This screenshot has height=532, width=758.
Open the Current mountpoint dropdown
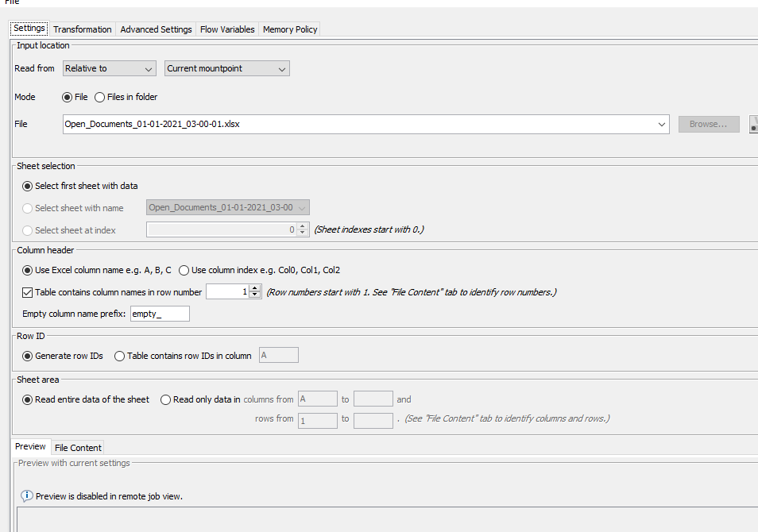(227, 68)
